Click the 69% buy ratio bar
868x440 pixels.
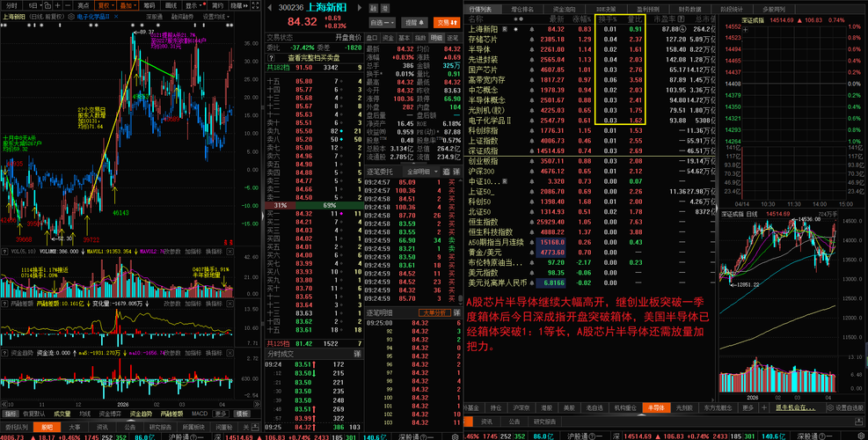329,206
